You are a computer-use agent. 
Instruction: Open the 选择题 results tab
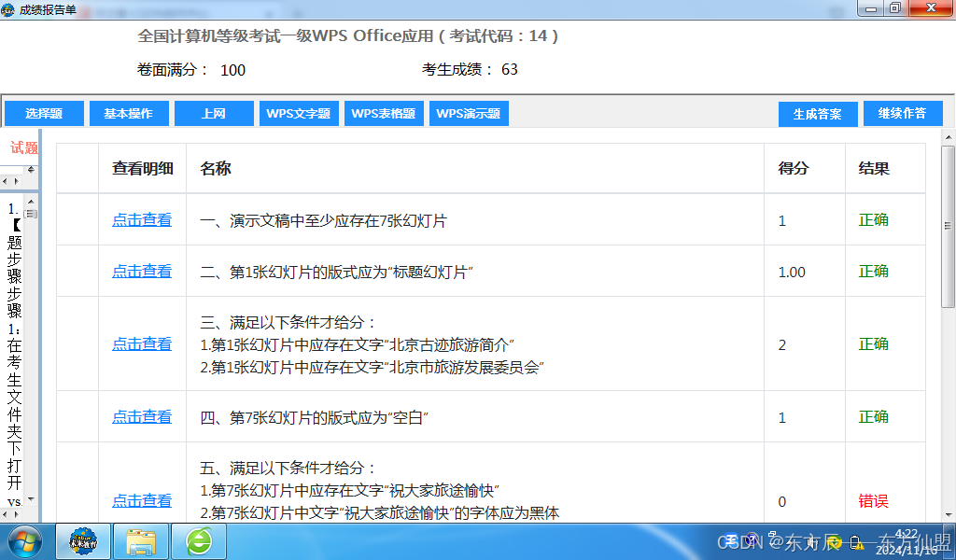pyautogui.click(x=44, y=114)
